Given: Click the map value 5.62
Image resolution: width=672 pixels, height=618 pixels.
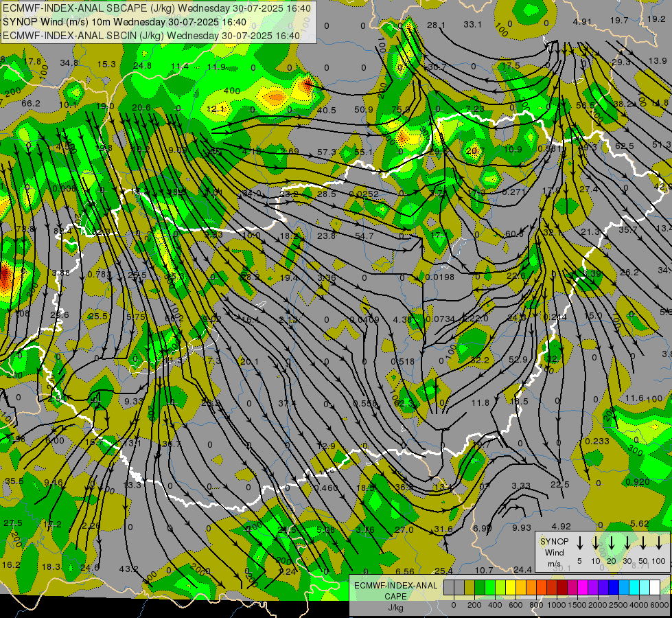Looking at the screenshot, I should click(640, 524).
